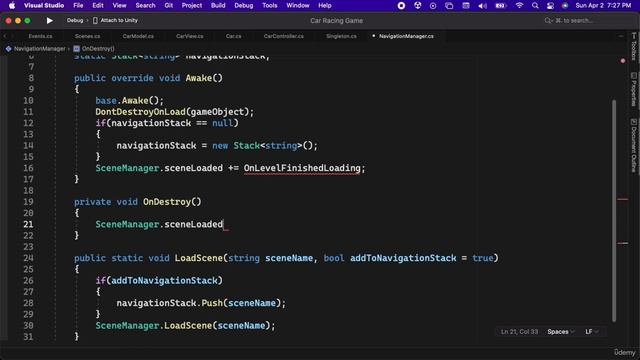Click the SceneManager.sceneLoaded text on line 21
The image size is (640, 360).
point(159,224)
